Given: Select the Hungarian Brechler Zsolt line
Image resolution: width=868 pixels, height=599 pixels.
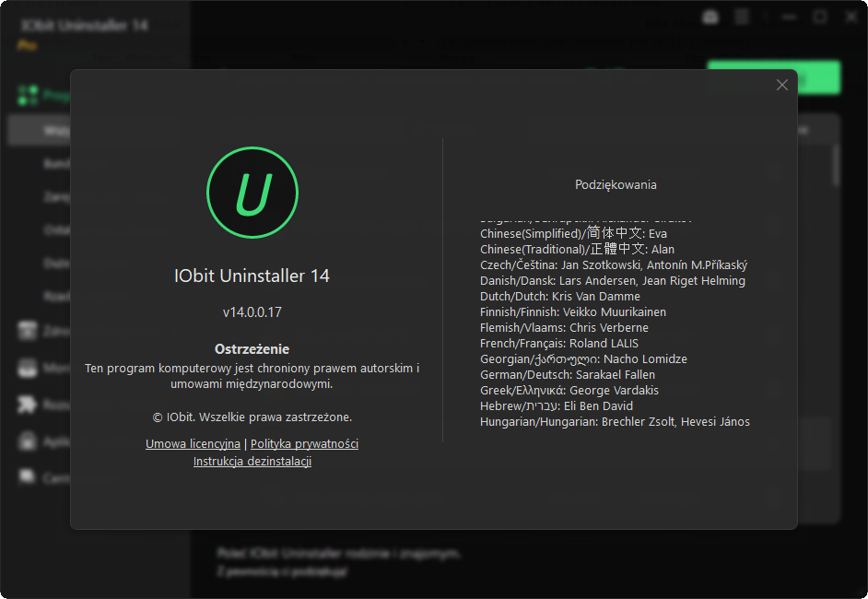Looking at the screenshot, I should pos(615,421).
